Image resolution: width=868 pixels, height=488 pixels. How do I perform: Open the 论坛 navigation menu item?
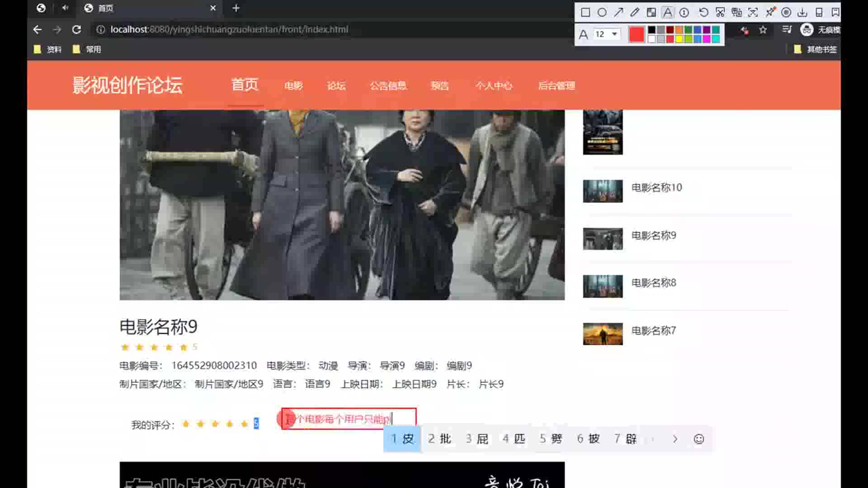tap(336, 86)
